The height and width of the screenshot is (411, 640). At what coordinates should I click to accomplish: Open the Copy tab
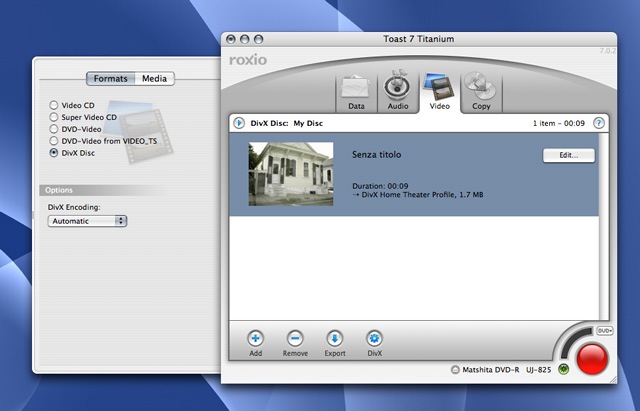tap(481, 93)
